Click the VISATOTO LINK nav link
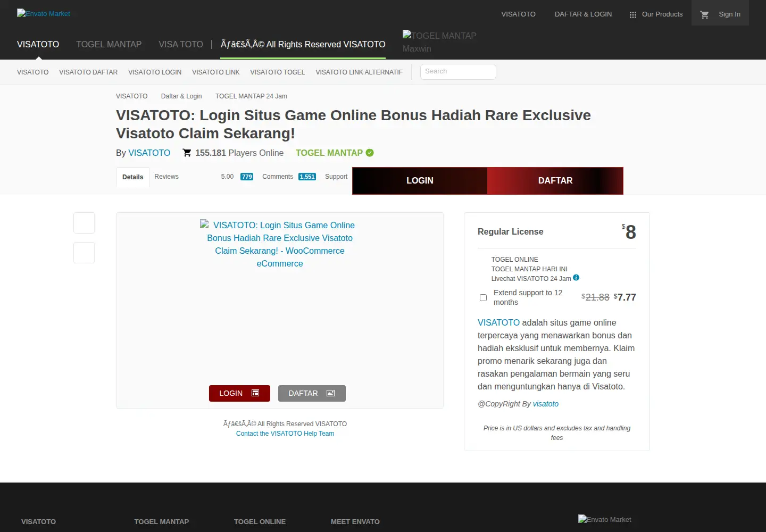 pyautogui.click(x=215, y=72)
